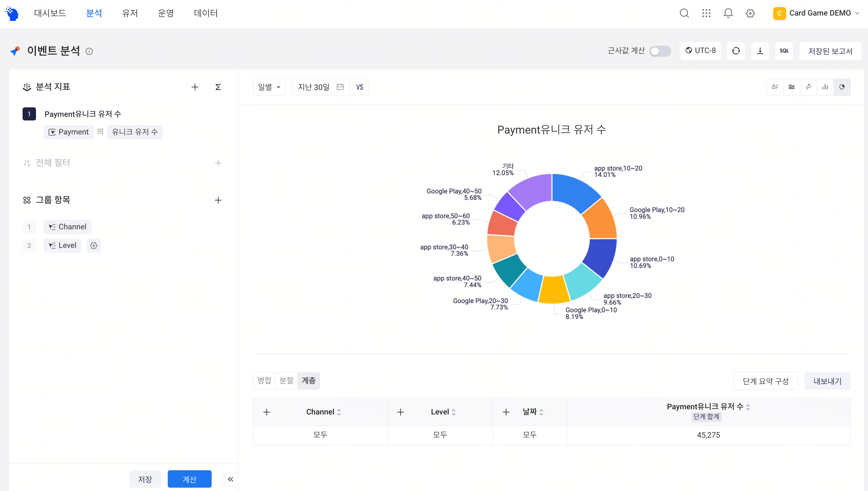Screen dimensions: 868x491
Task: Add a new analysis metric
Action: 195,87
